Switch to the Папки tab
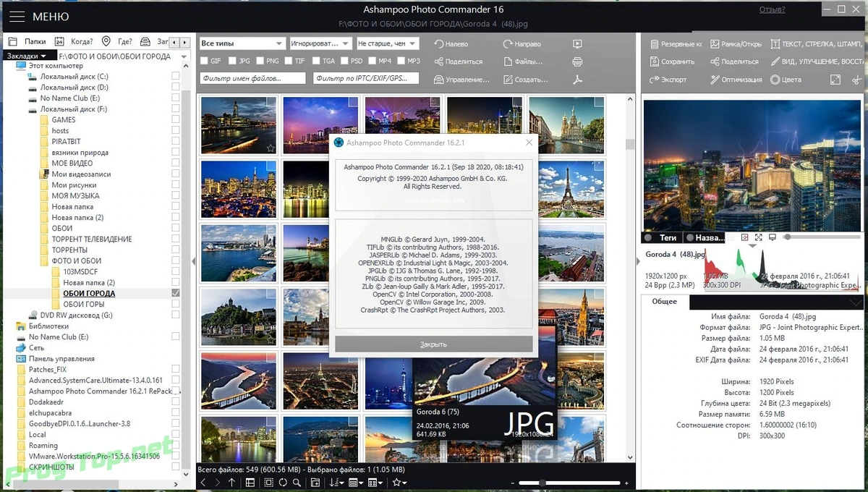 coord(28,42)
